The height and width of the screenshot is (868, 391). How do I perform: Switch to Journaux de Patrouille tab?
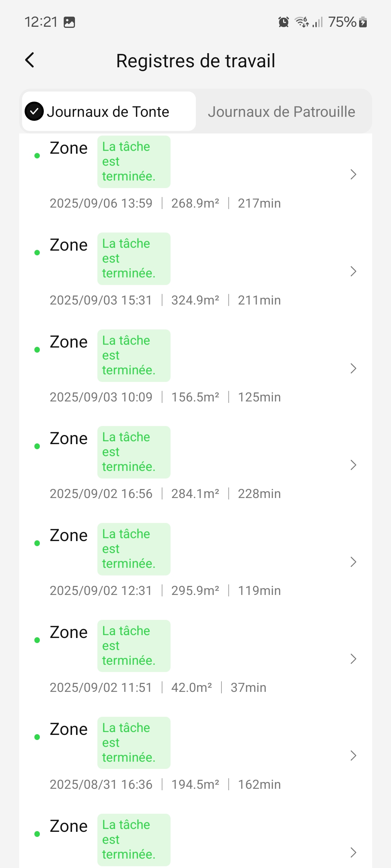(x=281, y=112)
